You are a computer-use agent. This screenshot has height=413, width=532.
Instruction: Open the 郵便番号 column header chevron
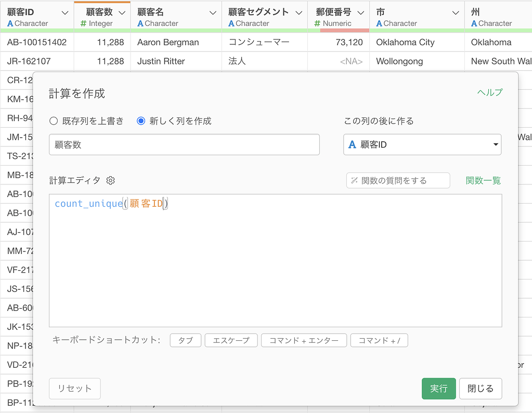[361, 13]
